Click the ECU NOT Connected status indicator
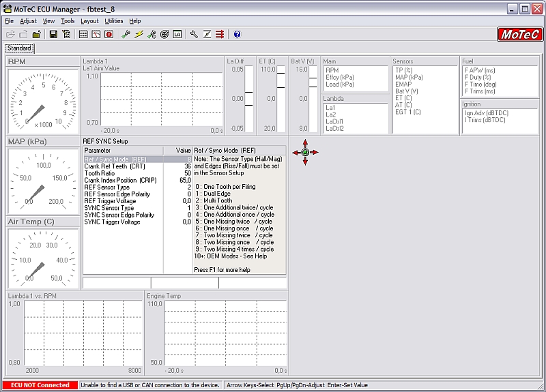 (40, 385)
